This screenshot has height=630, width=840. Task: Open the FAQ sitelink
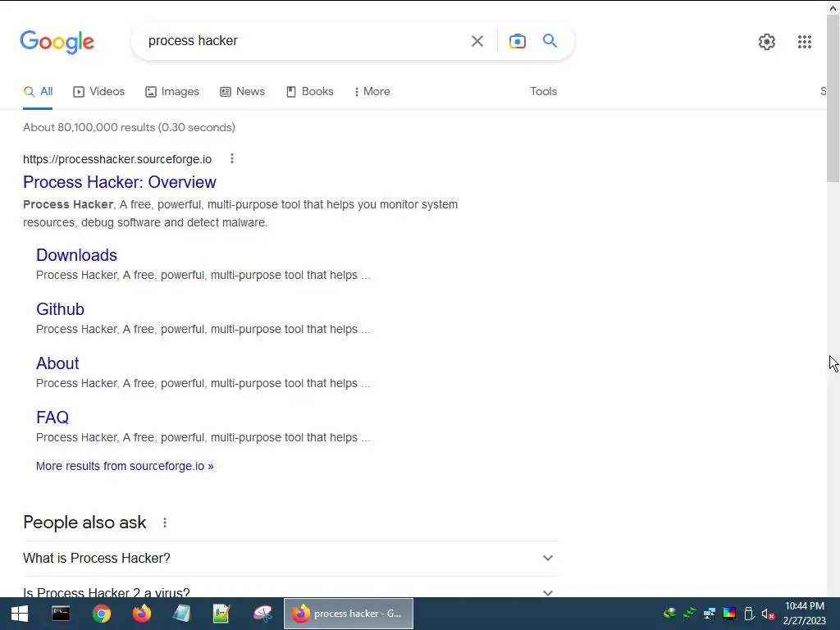[52, 418]
